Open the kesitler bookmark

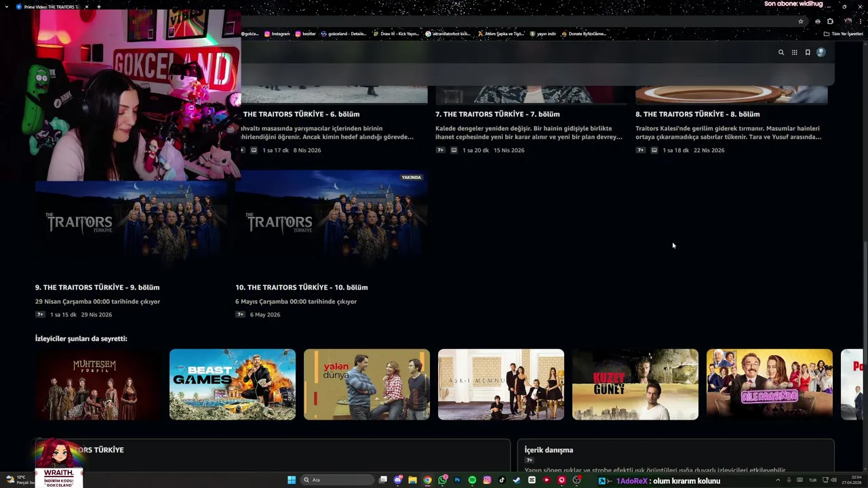[306, 33]
